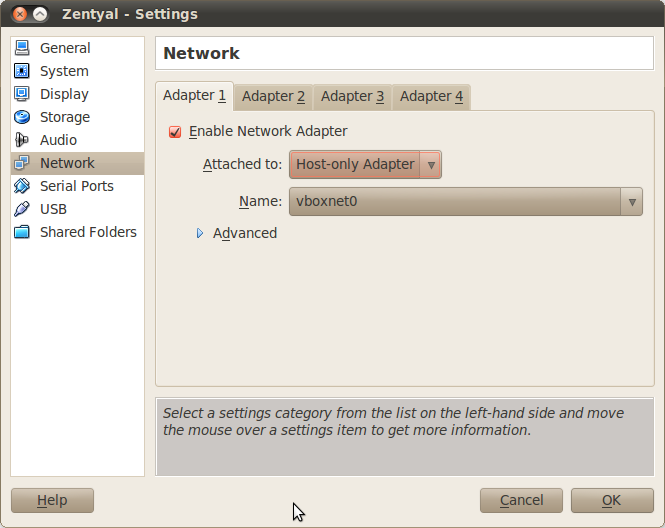Open USB settings via its icon
The height and width of the screenshot is (528, 665).
22,209
